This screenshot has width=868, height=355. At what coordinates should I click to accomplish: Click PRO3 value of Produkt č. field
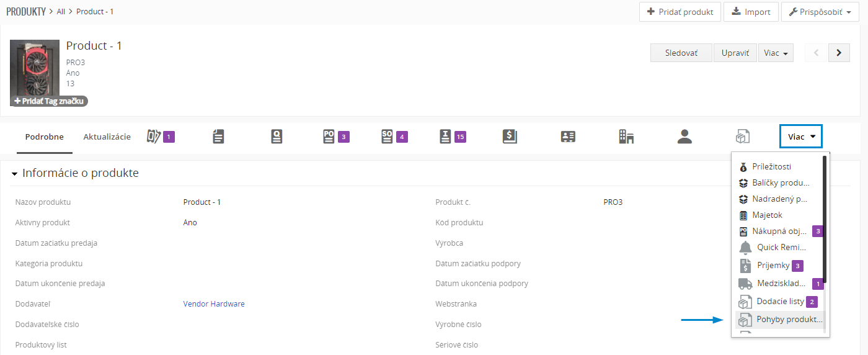point(613,202)
